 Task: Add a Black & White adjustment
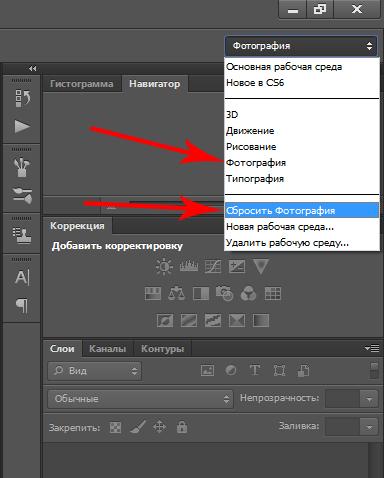click(x=201, y=294)
